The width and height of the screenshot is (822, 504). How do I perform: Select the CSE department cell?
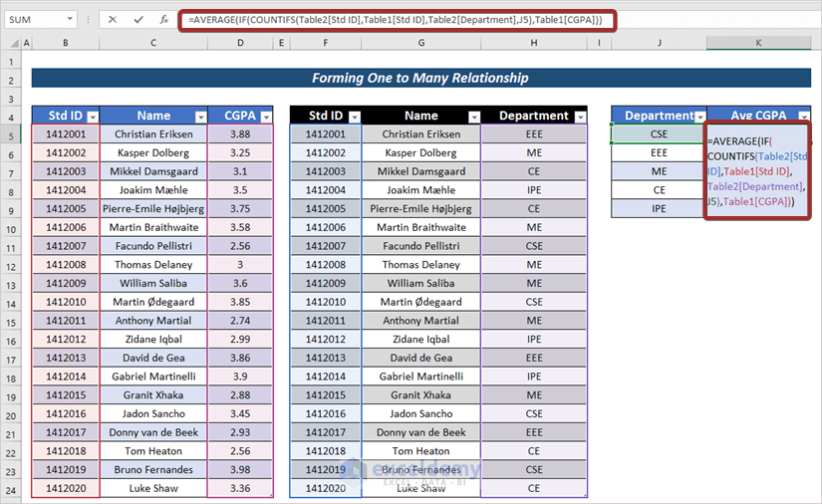659,134
